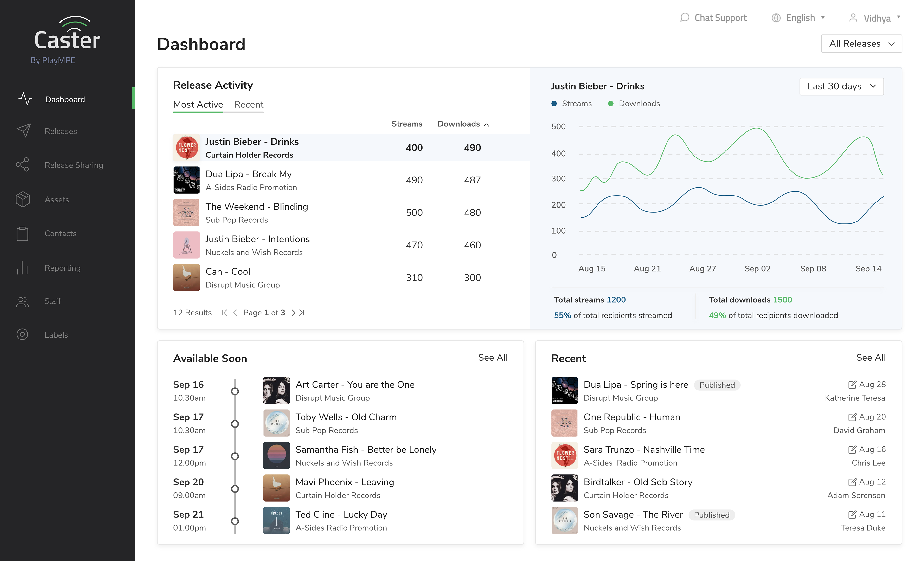Select Justin Bieber - Intentions row
The height and width of the screenshot is (561, 924).
pos(351,245)
